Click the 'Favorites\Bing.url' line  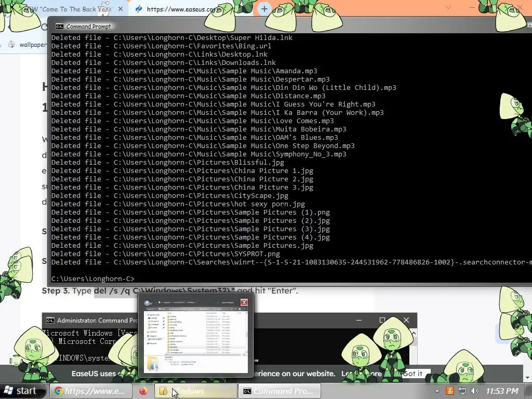tap(161, 46)
